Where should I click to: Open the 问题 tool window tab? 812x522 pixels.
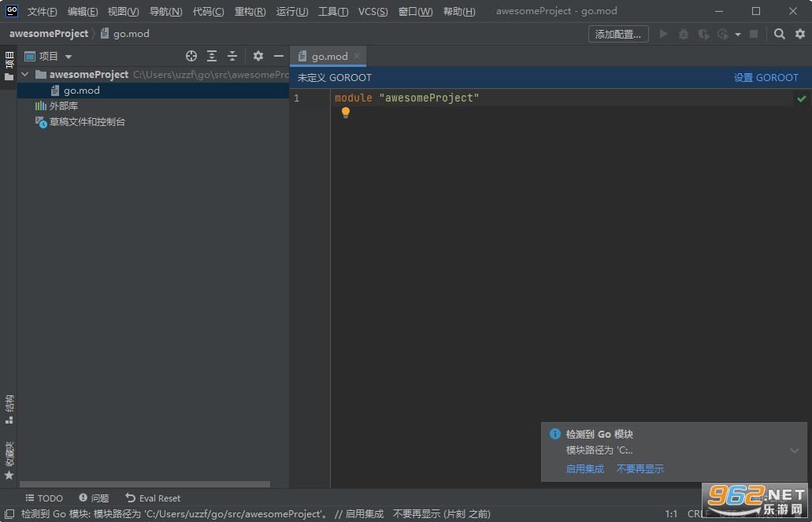[95, 498]
